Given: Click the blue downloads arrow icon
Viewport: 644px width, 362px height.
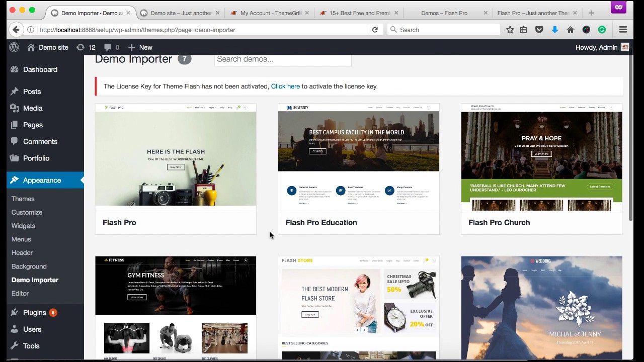Looking at the screenshot, I should pyautogui.click(x=554, y=30).
